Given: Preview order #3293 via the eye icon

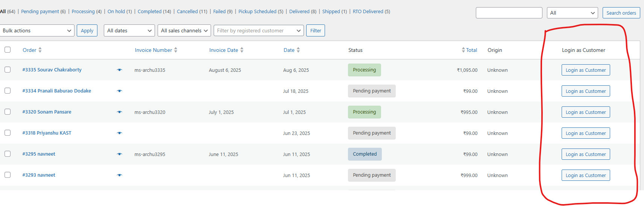Looking at the screenshot, I should (120, 175).
